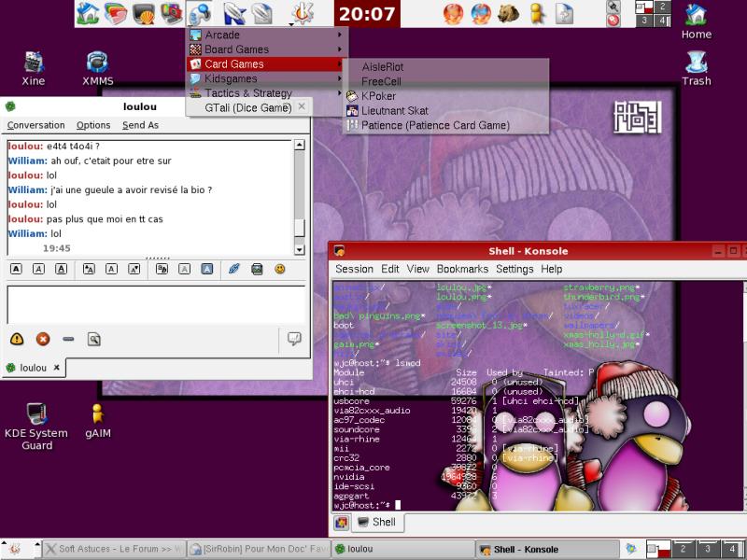Launch the bear icon application in panel
This screenshot has height=560, width=747.
pos(508,13)
